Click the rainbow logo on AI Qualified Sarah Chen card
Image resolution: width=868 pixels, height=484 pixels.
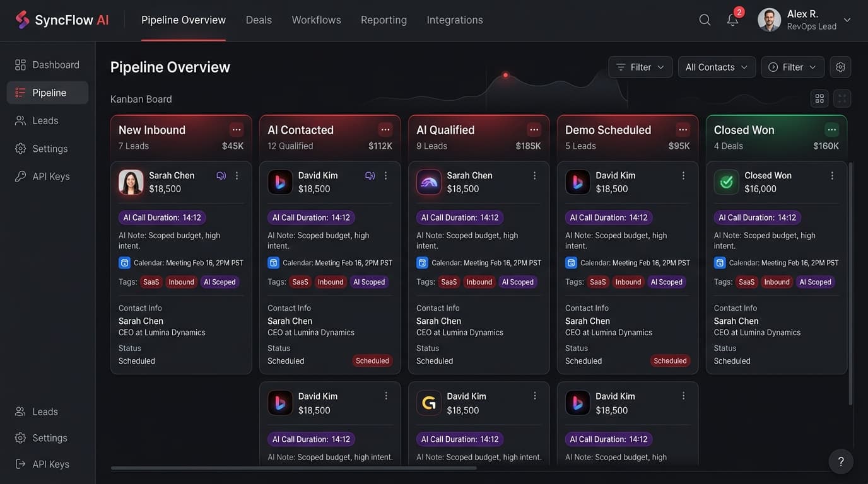click(429, 182)
